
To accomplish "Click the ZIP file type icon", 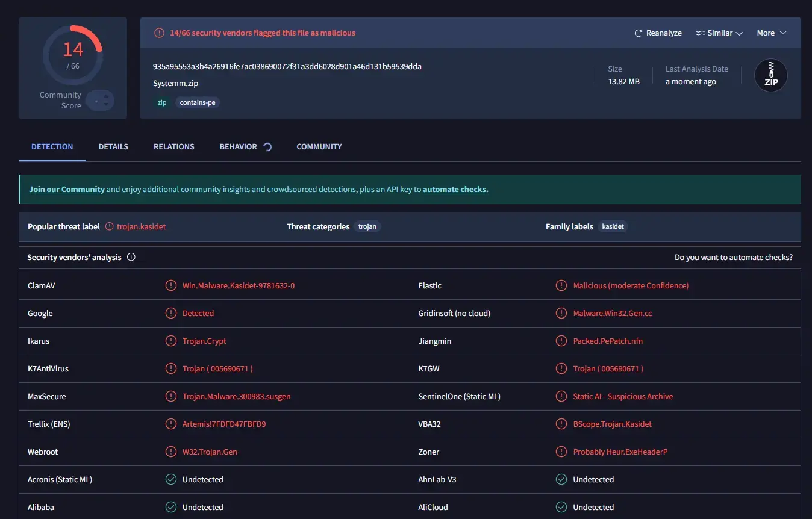I will 771,76.
